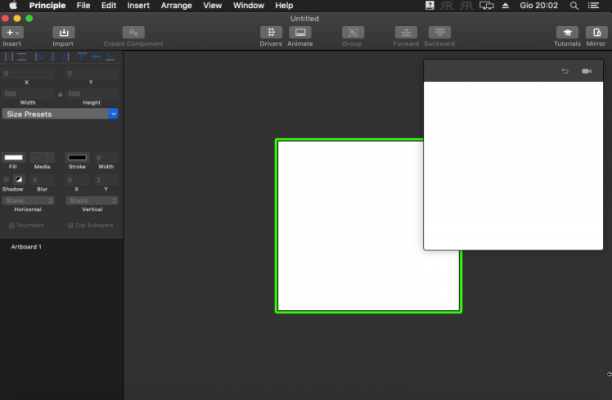Click the Fill color swatch
This screenshot has height=400, width=612.
point(14,158)
